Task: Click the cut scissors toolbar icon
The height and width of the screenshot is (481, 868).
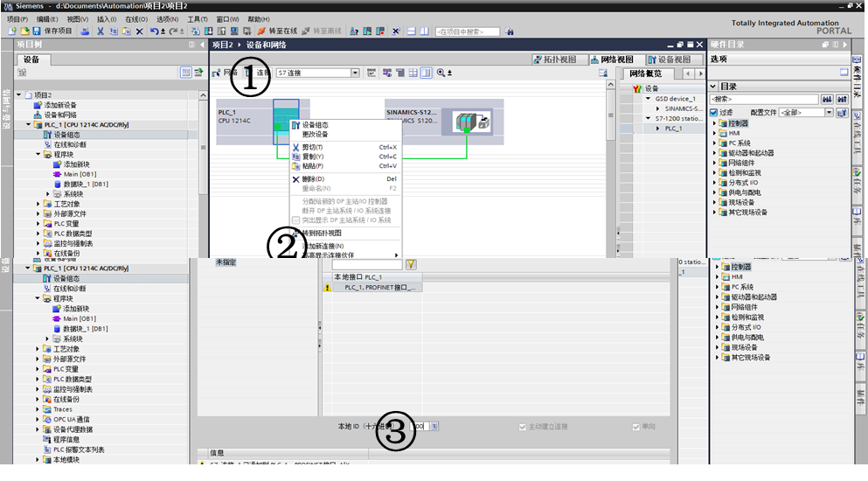Action: tap(101, 31)
